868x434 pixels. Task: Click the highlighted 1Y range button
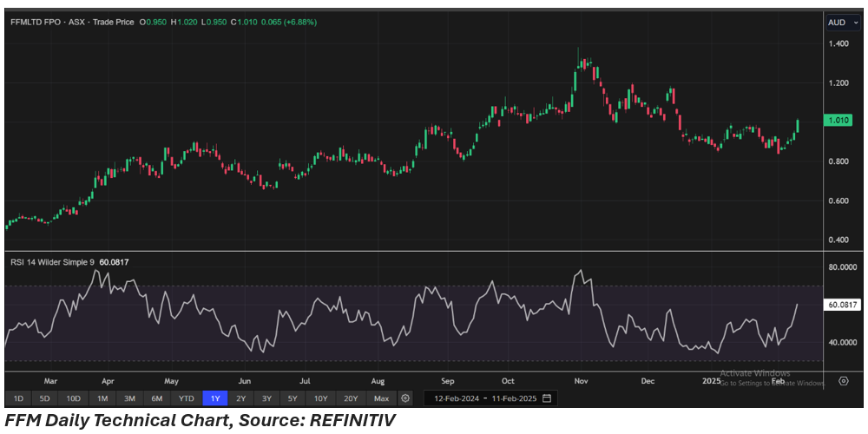[x=214, y=398]
